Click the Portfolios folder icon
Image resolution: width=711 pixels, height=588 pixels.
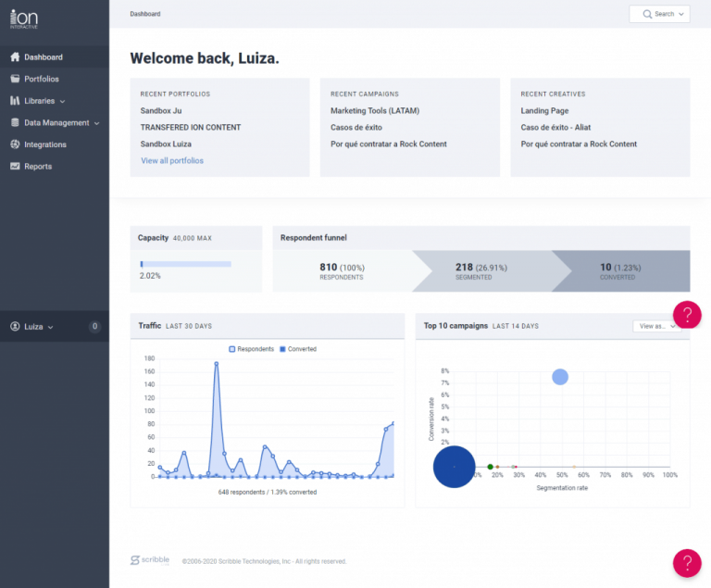click(x=15, y=79)
